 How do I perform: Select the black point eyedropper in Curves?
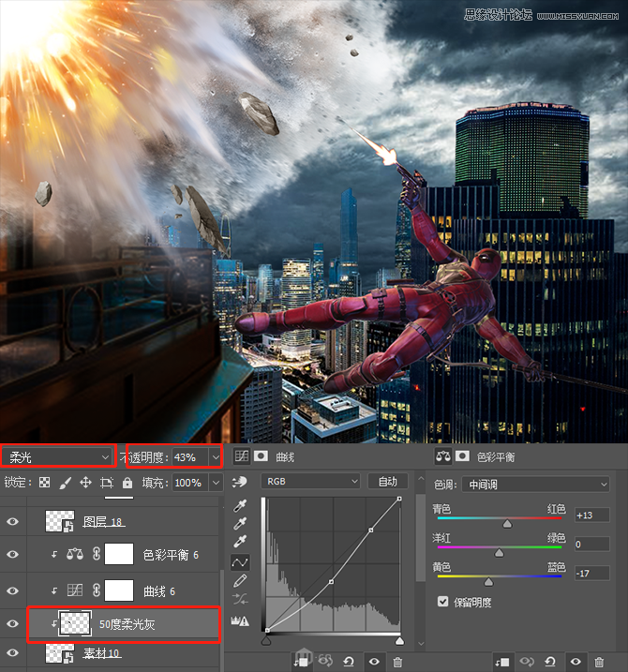pyautogui.click(x=240, y=506)
